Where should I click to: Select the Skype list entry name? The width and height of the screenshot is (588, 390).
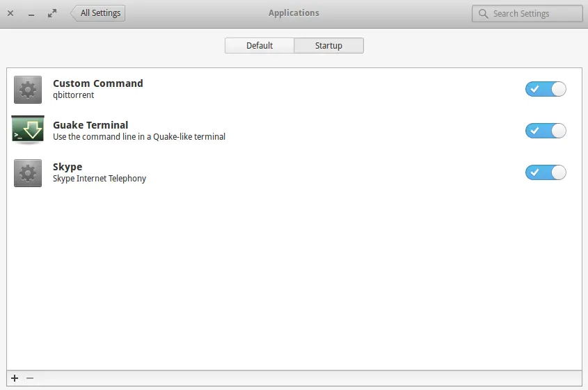point(67,167)
